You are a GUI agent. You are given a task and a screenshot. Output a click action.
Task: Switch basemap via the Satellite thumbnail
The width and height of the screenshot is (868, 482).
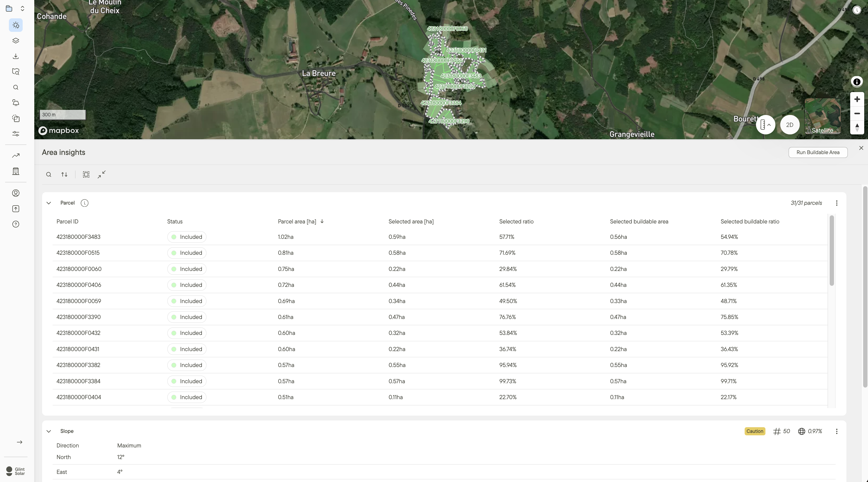click(x=822, y=117)
